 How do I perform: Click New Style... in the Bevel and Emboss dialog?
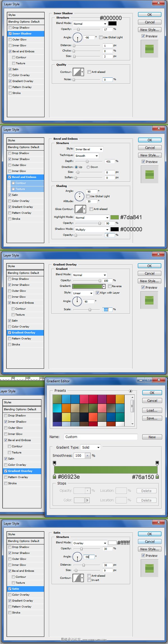(x=150, y=155)
